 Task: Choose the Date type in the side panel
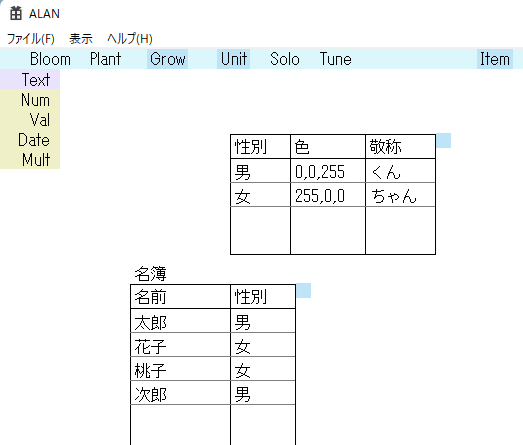30,139
